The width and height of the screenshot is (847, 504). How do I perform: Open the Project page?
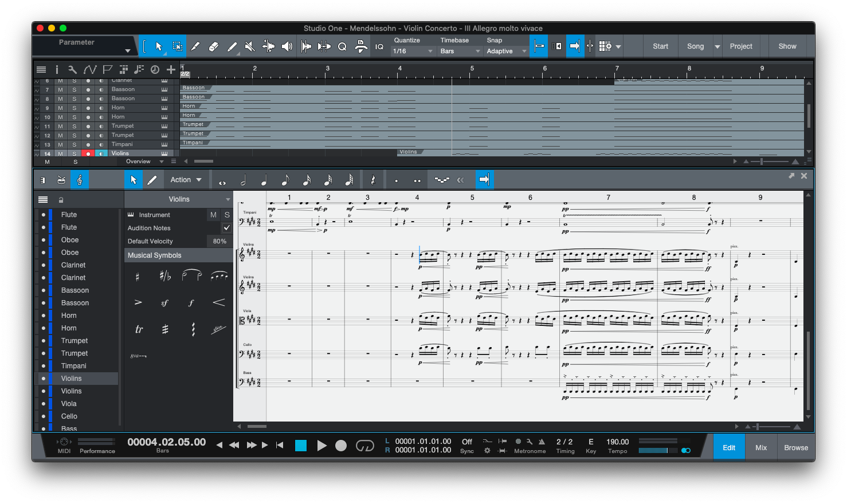click(x=741, y=46)
